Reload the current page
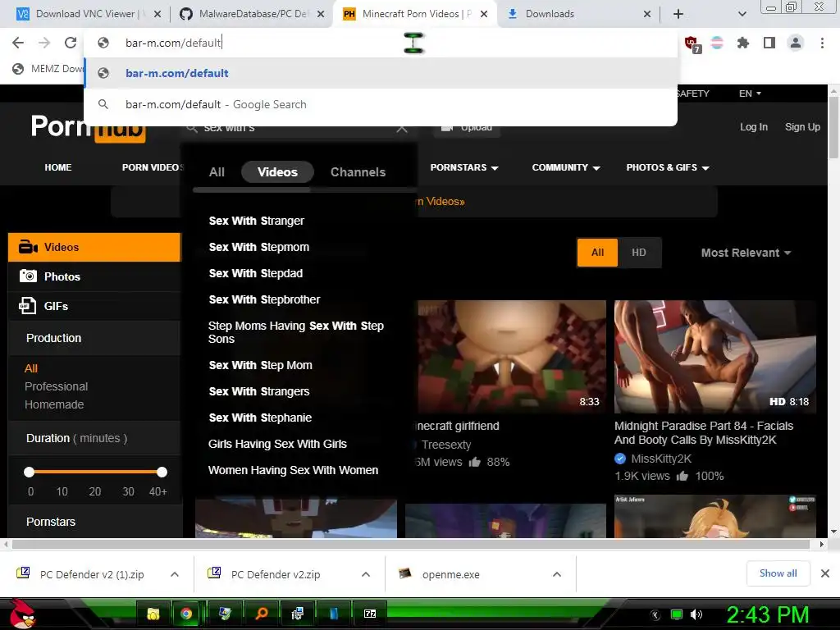 [71, 43]
